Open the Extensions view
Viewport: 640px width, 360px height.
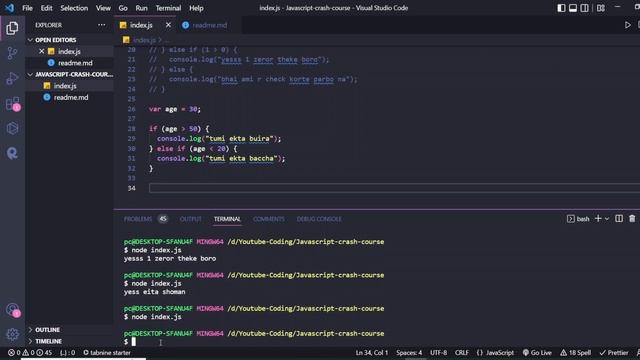tap(13, 104)
